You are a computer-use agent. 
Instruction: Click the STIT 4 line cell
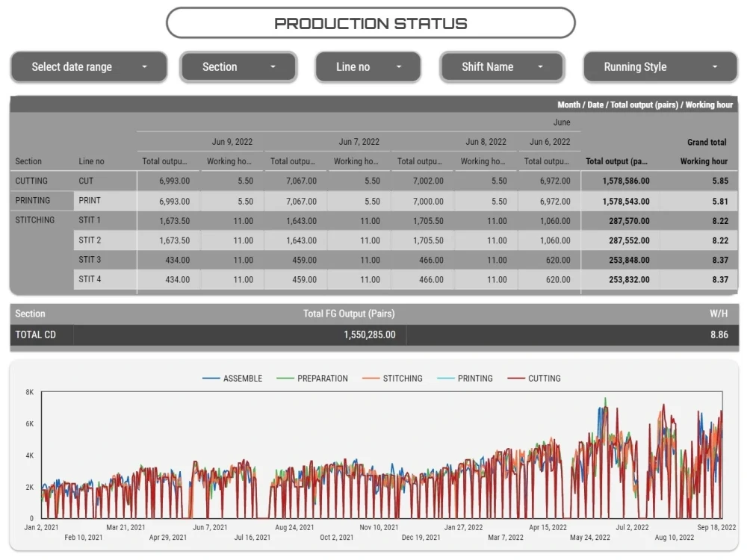[x=90, y=279]
